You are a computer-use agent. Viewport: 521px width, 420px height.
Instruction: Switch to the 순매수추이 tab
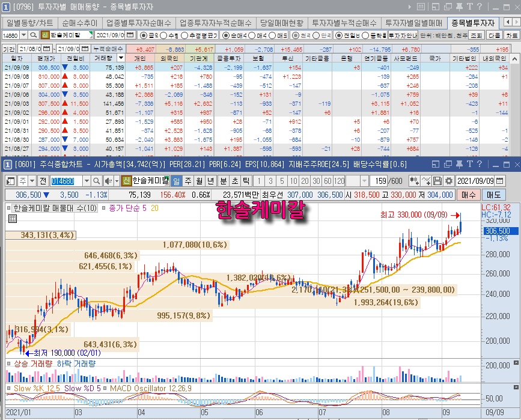80,23
